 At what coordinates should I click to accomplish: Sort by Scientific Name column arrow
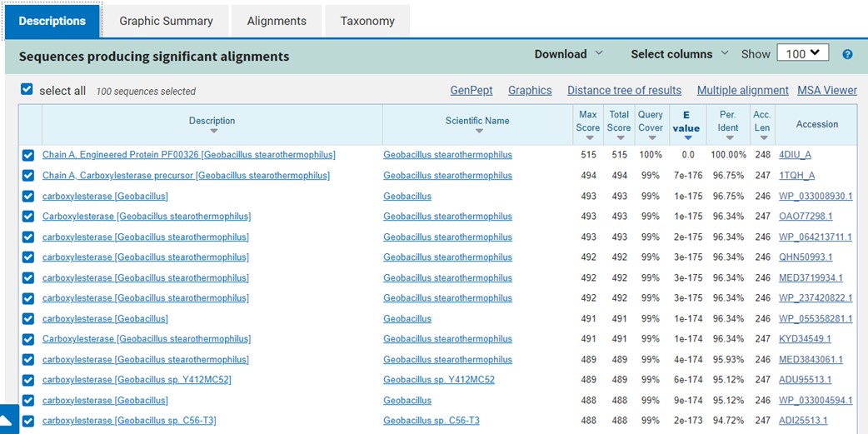click(477, 131)
